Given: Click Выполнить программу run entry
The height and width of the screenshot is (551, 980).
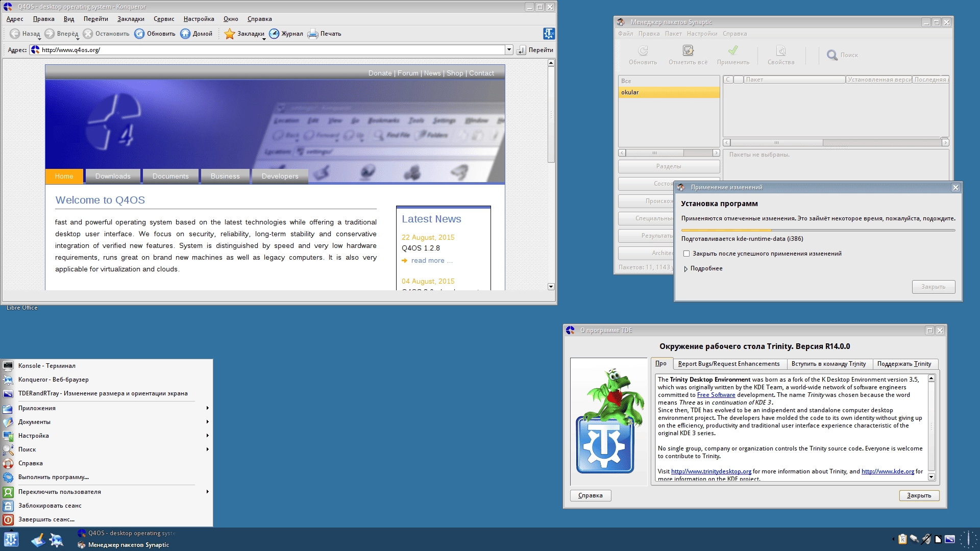Looking at the screenshot, I should point(106,477).
